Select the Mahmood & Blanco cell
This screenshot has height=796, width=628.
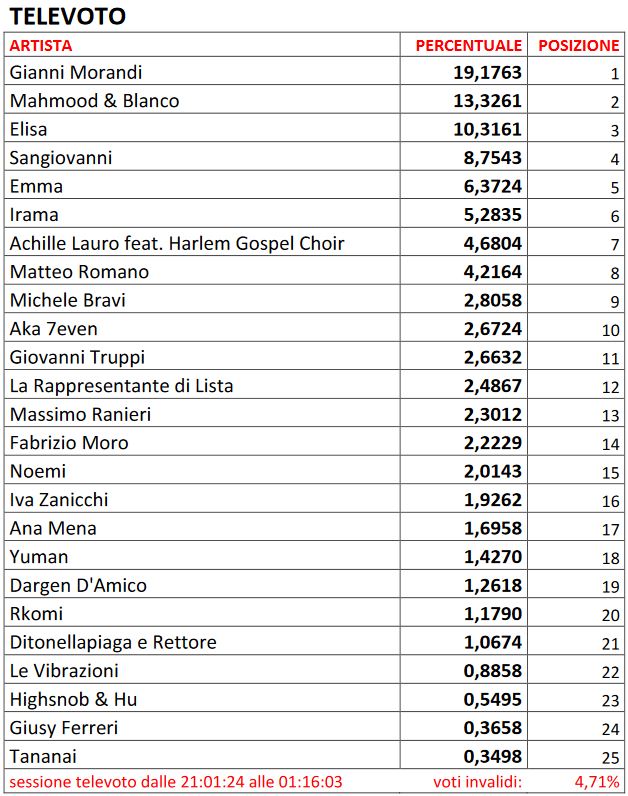coord(94,101)
